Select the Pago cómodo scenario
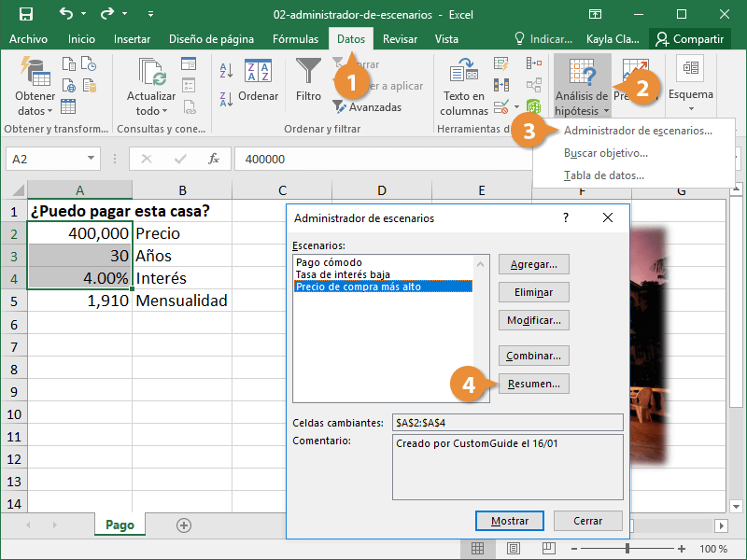747x560 pixels. point(329,262)
